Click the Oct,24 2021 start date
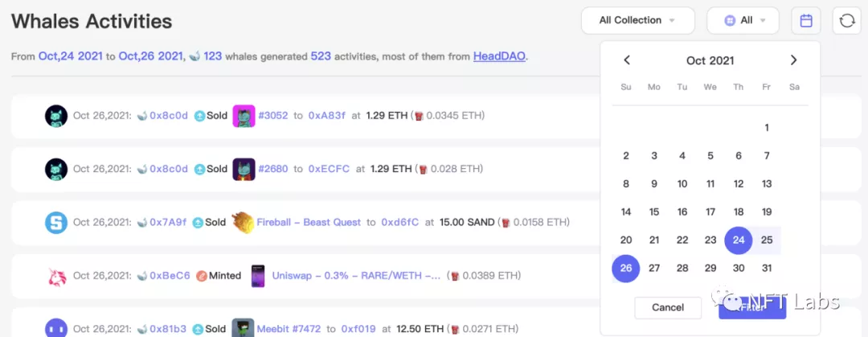Screen dimensions: 868x337 pyautogui.click(x=70, y=56)
